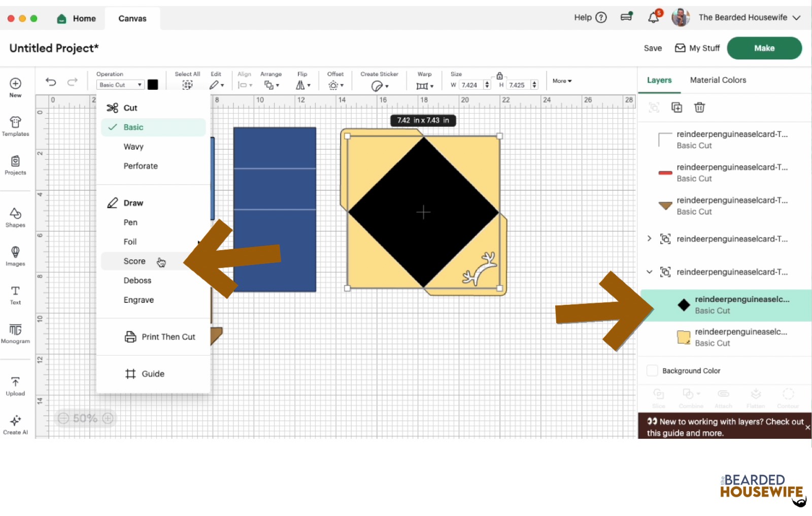Zoom in with the plus button

pyautogui.click(x=108, y=418)
